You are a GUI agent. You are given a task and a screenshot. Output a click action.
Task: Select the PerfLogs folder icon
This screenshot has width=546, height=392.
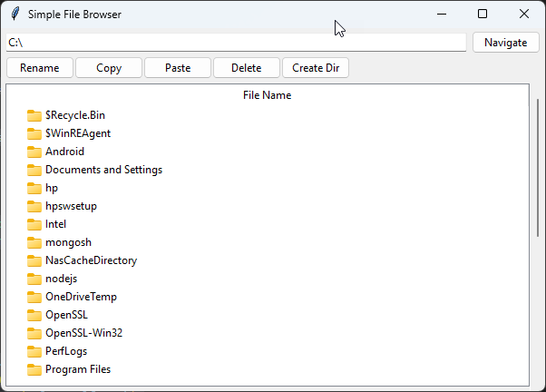[x=34, y=351]
